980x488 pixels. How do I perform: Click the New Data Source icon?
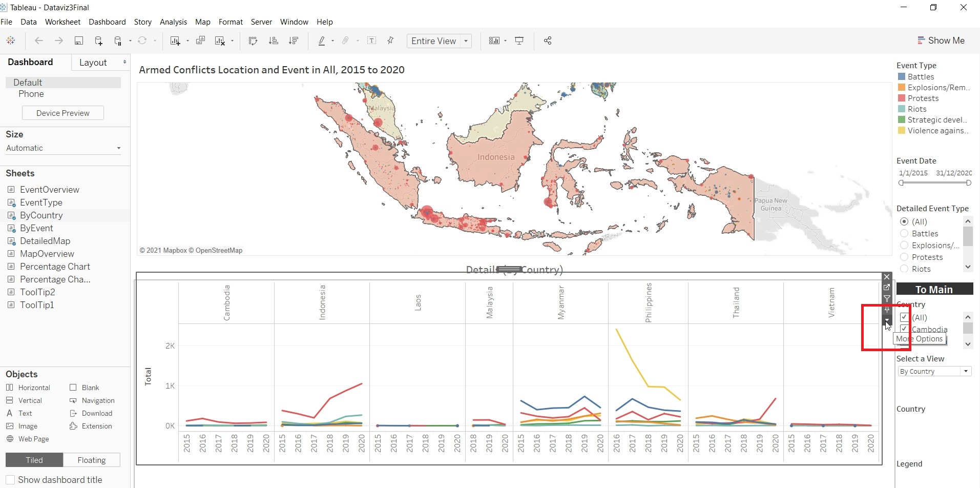[98, 41]
